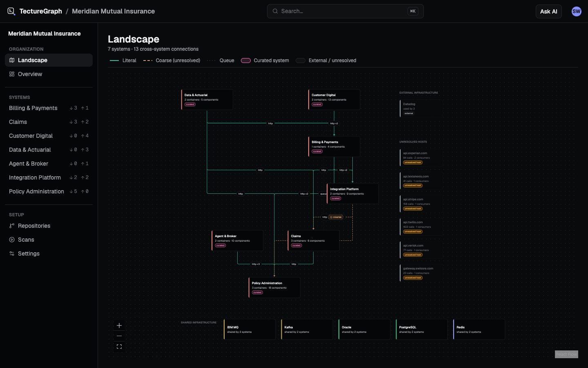Viewport: 588px width, 368px height.
Task: Click the TectureGraph logo icon
Action: [11, 11]
